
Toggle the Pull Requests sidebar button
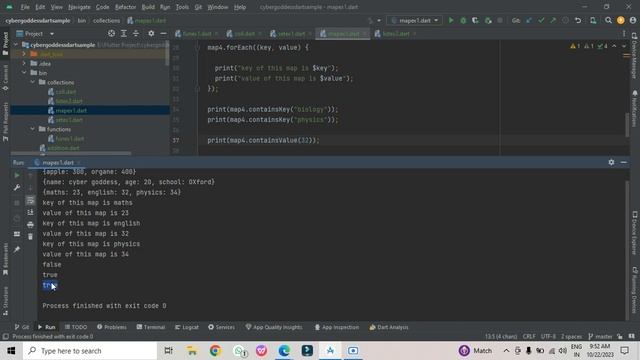(x=5, y=121)
